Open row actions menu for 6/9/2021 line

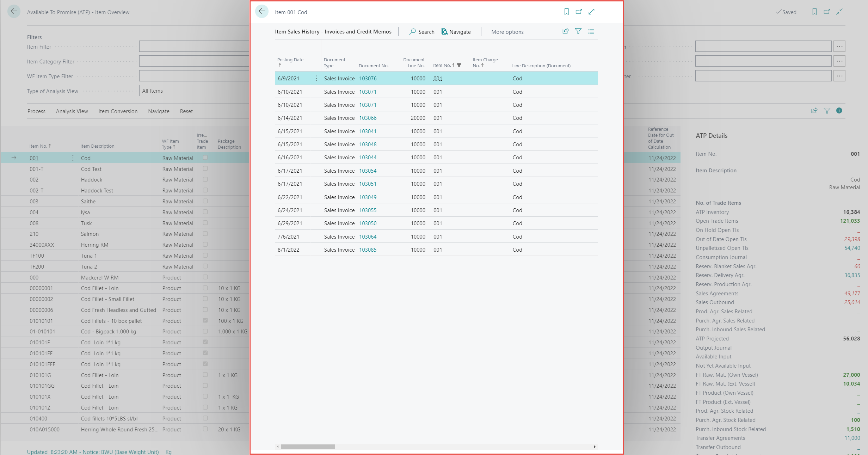pyautogui.click(x=316, y=78)
